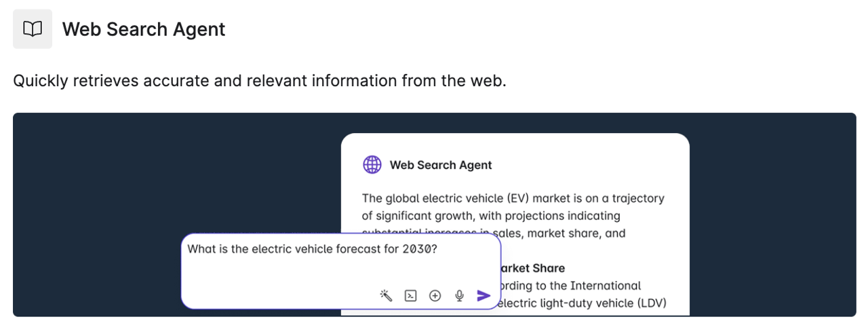The width and height of the screenshot is (868, 334).
Task: Click the "Web Search Agent" name inside the card
Action: point(441,165)
